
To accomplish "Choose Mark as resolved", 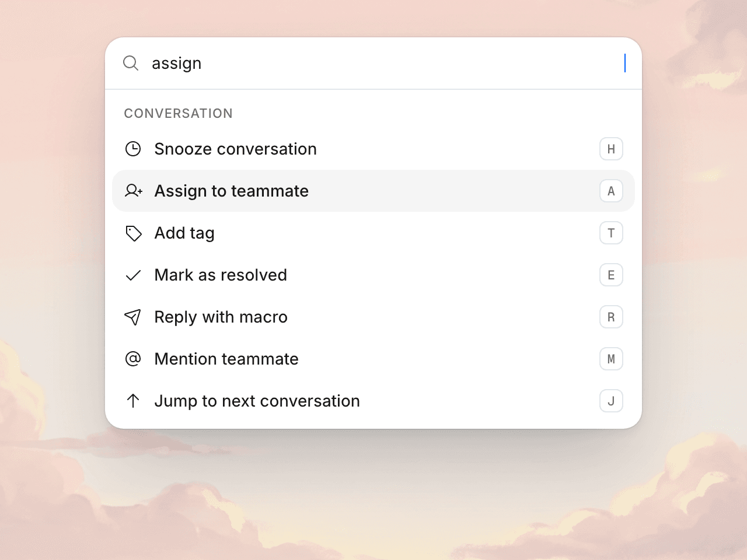I will [x=373, y=275].
